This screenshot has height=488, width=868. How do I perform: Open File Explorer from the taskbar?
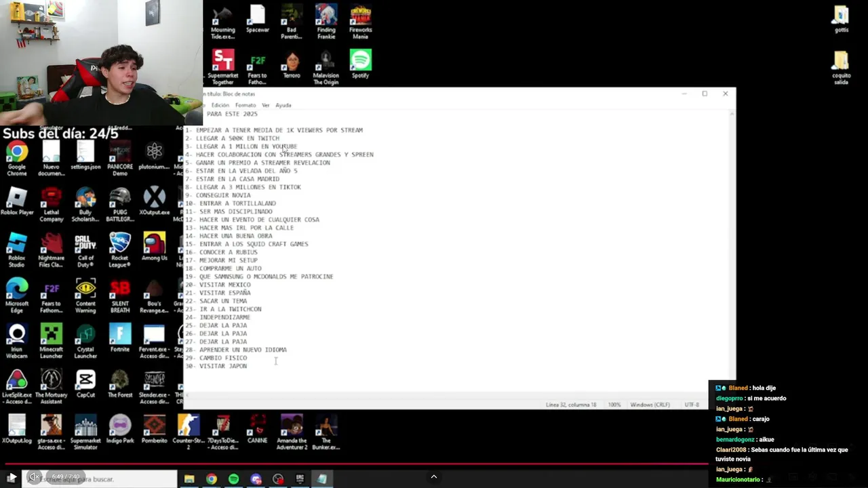point(189,479)
